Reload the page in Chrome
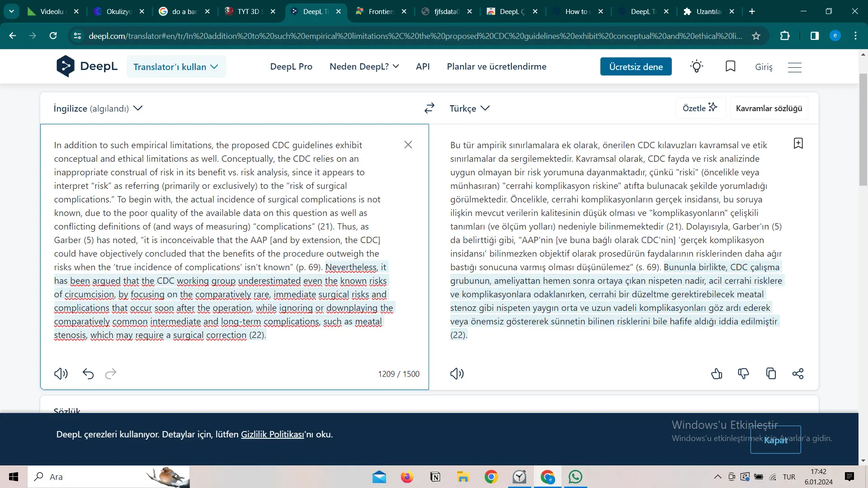Viewport: 868px width, 488px height. (53, 36)
